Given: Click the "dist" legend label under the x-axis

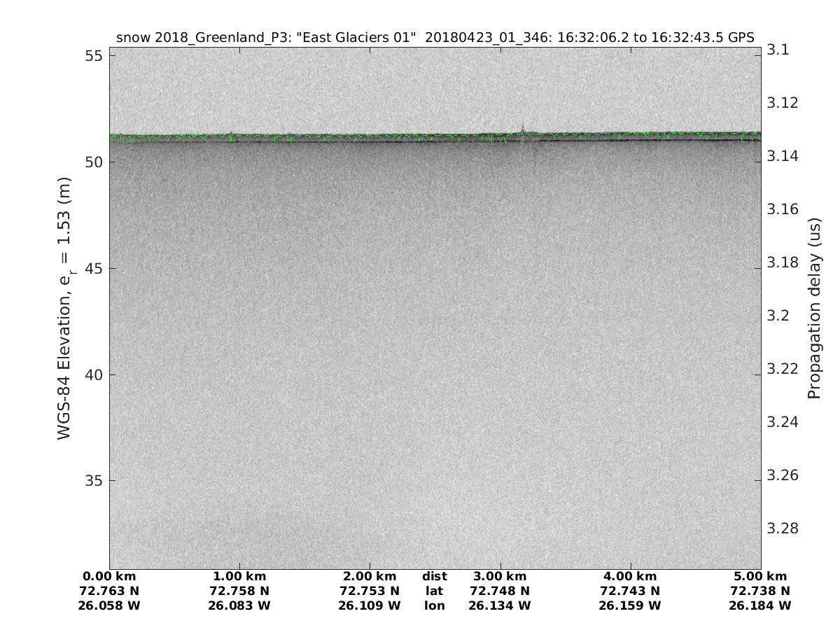Looking at the screenshot, I should pos(434,577).
